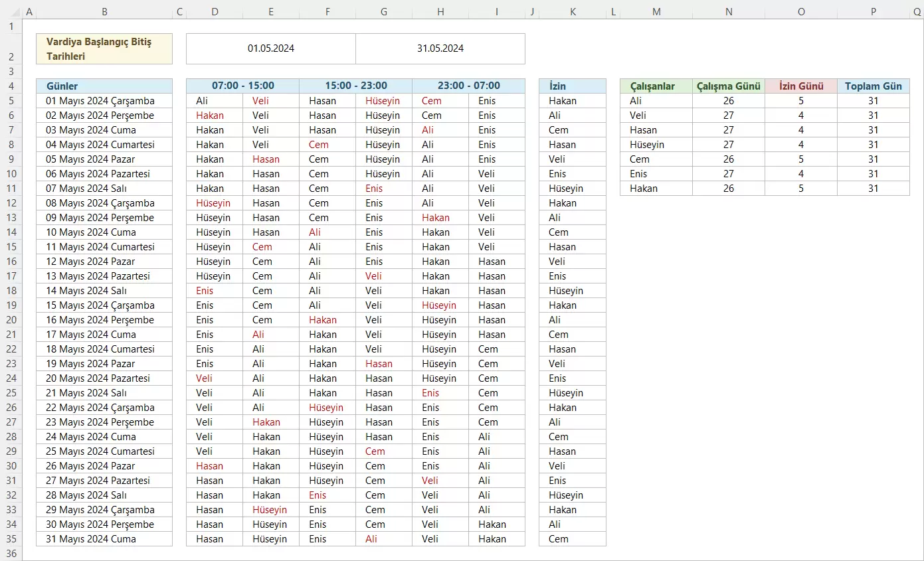Click the 15:00 - 23:00 shift header
924x561 pixels.
tap(355, 86)
